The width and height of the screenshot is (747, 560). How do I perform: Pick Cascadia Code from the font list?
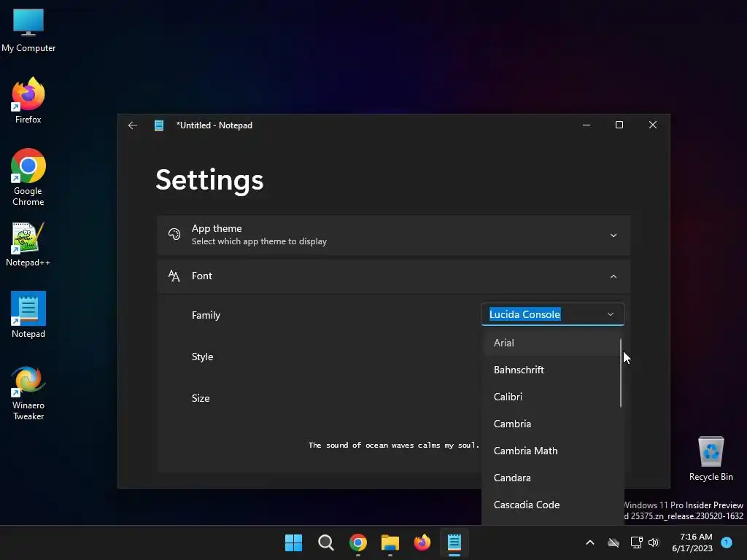tap(552, 505)
